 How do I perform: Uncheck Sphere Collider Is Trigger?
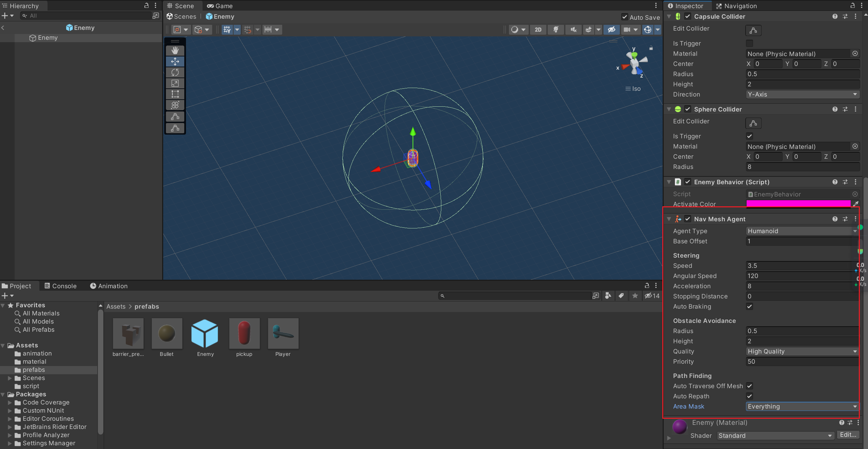tap(749, 136)
